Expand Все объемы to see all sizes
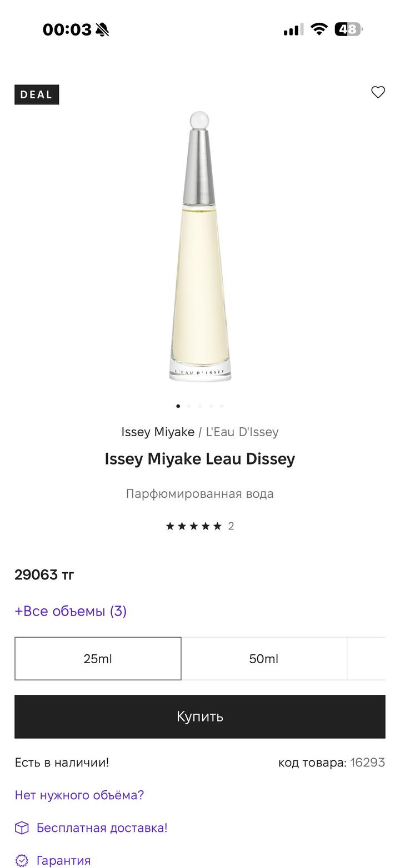The height and width of the screenshot is (868, 400). pyautogui.click(x=71, y=610)
